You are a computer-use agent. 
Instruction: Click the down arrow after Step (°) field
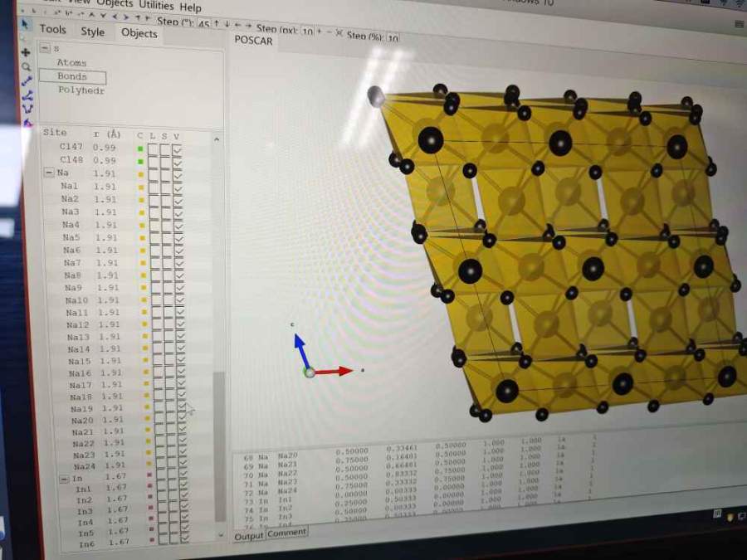point(227,24)
